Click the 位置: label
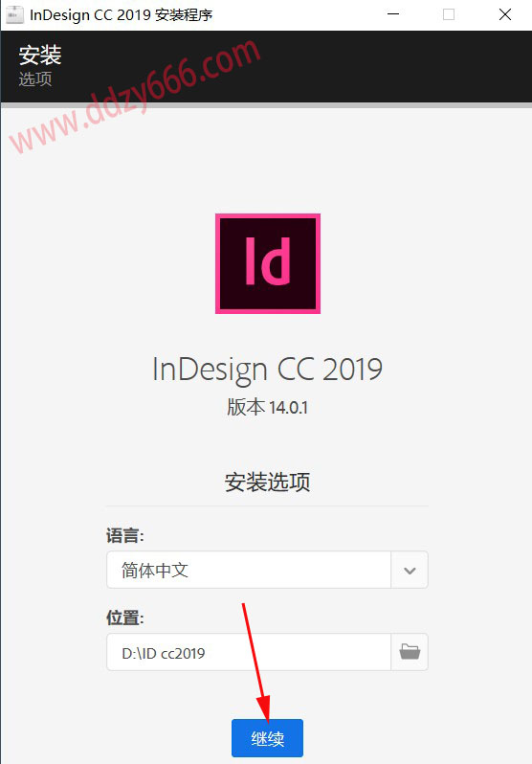The width and height of the screenshot is (532, 764). coord(124,618)
